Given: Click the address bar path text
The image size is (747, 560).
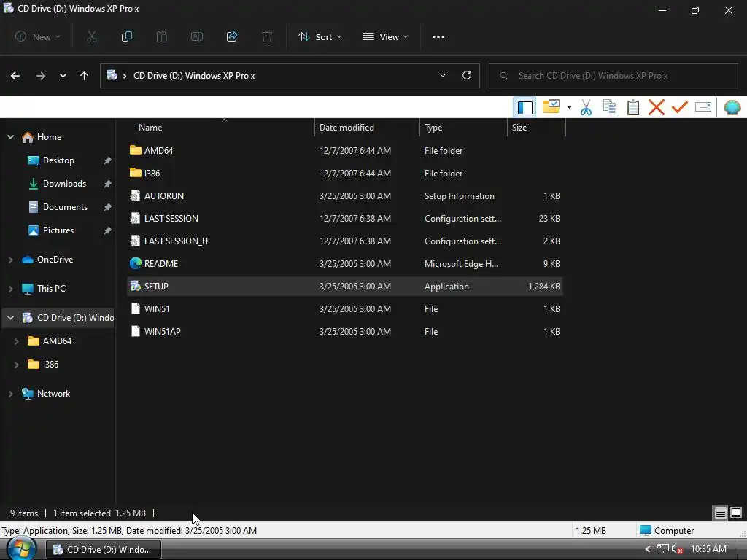Looking at the screenshot, I should pyautogui.click(x=194, y=76).
